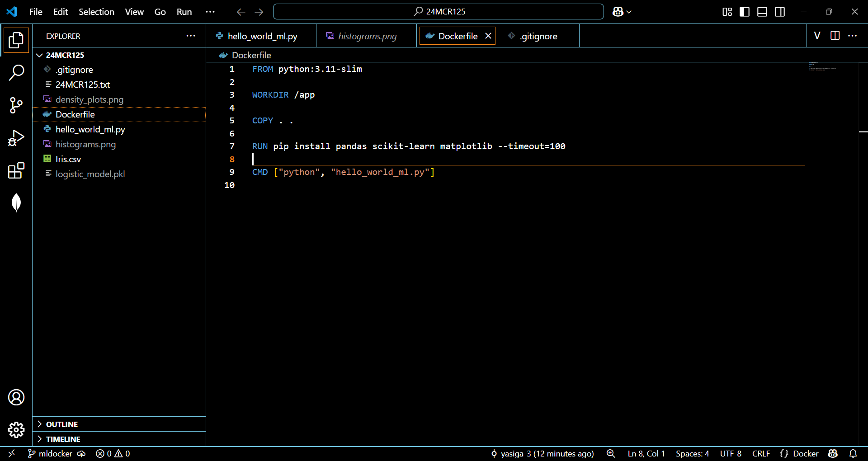The image size is (868, 461).
Task: Open the Run and Debug view
Action: [x=16, y=138]
